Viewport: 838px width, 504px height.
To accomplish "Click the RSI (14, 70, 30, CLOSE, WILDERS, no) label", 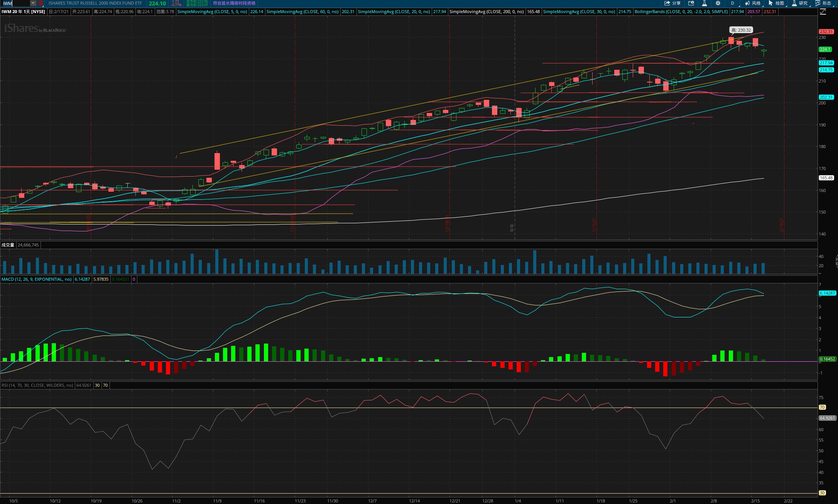I will point(37,385).
